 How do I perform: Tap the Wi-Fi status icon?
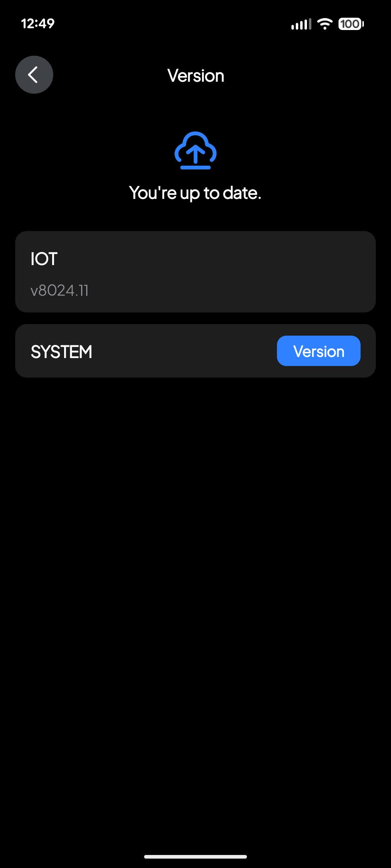click(x=325, y=24)
